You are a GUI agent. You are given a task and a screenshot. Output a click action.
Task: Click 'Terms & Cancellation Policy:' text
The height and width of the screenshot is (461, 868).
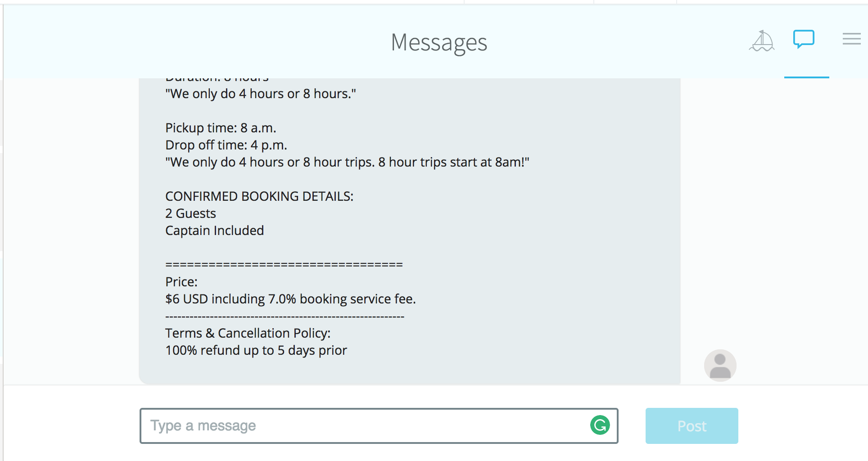pyautogui.click(x=248, y=333)
